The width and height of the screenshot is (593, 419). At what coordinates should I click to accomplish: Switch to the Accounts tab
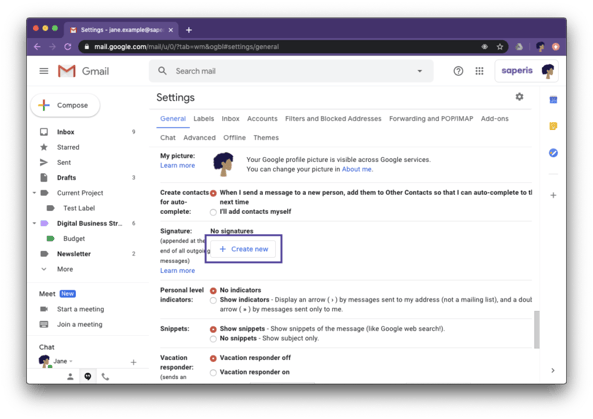pyautogui.click(x=262, y=118)
